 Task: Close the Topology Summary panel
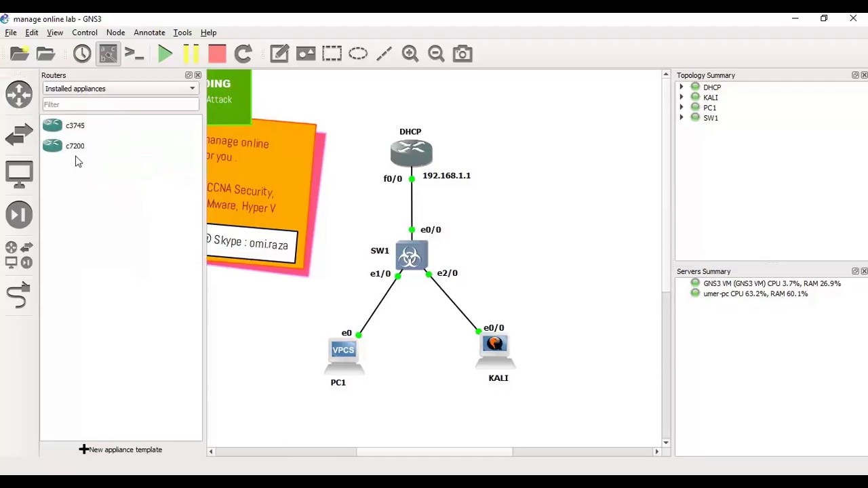864,75
